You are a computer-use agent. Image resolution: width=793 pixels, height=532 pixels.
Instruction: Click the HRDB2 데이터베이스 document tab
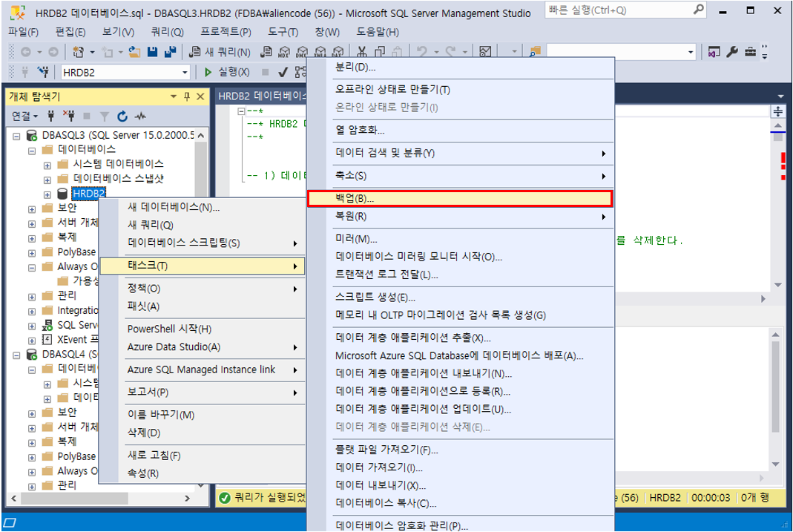[262, 96]
